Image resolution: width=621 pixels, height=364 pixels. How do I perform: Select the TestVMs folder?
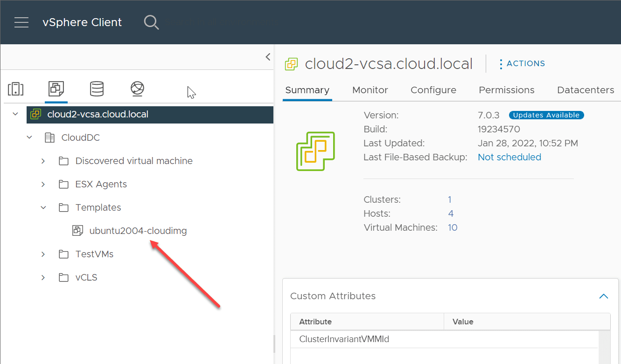pos(94,254)
